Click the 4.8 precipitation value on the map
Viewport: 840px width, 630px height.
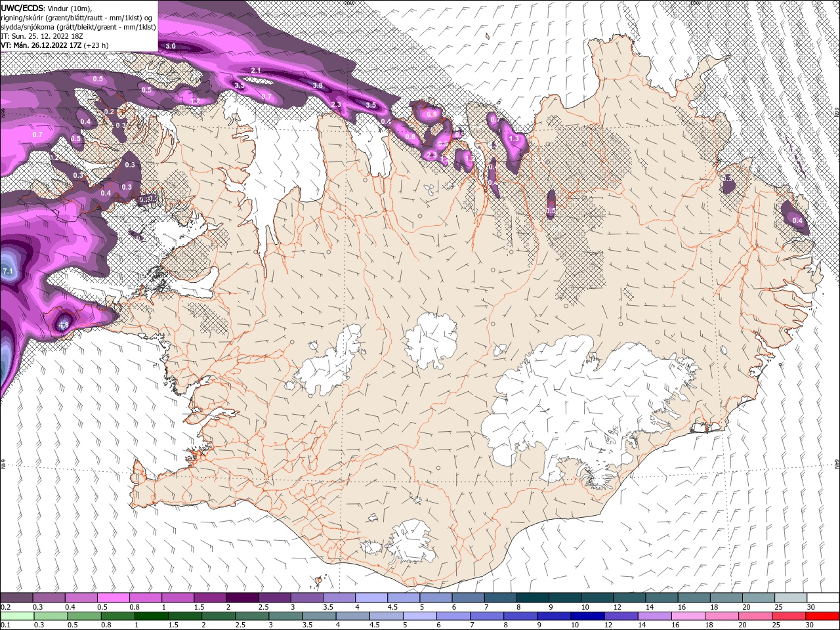tap(64, 324)
